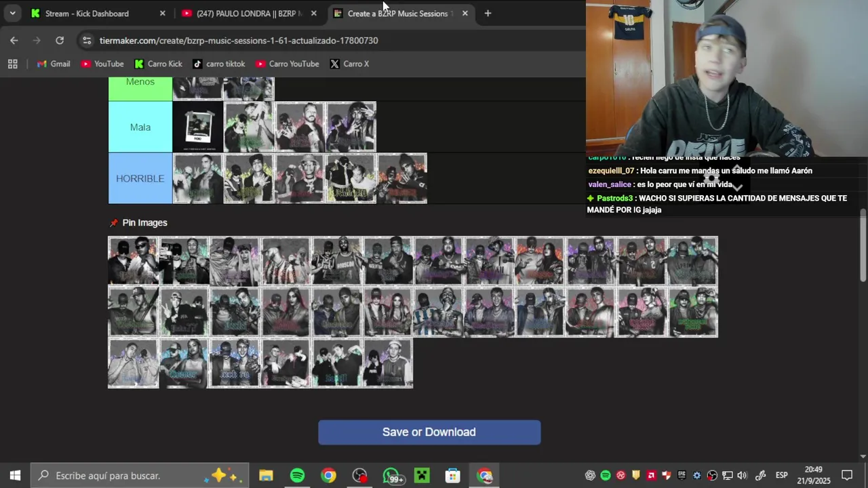The height and width of the screenshot is (488, 868).
Task: Change ESP keyboard language indicator
Action: coord(781,476)
